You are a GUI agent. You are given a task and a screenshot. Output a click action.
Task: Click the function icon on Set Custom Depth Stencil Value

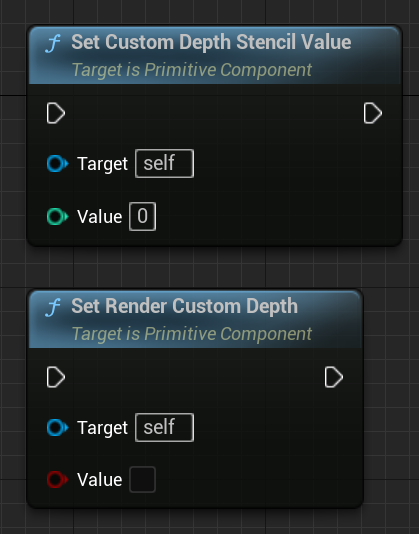pos(52,44)
